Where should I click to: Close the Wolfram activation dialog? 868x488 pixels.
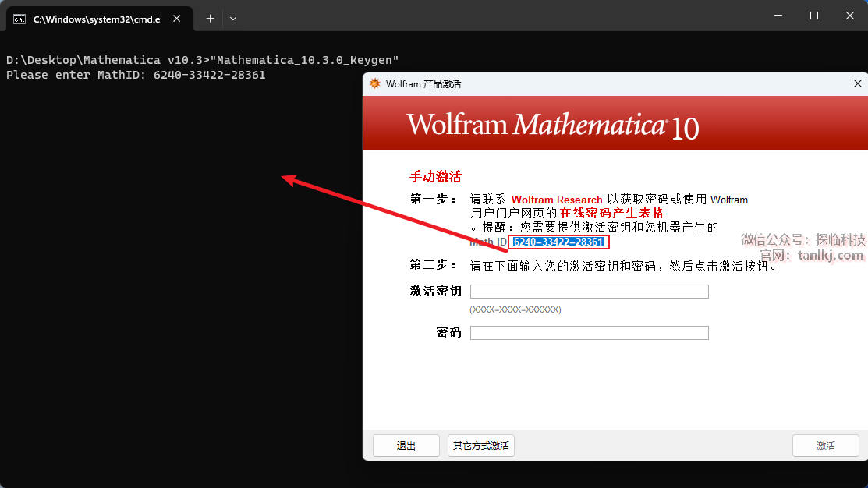point(858,83)
